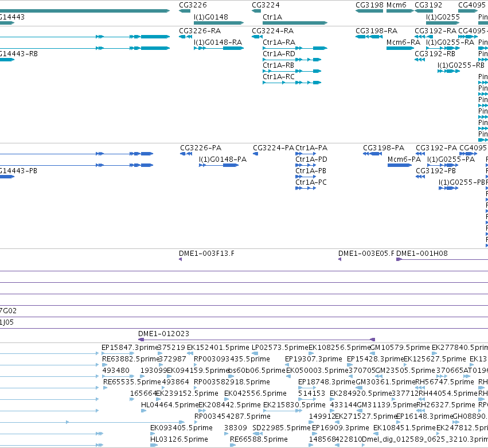Select transcript l(1)G0255-RB
The height and width of the screenshot is (448, 488).
(461, 65)
